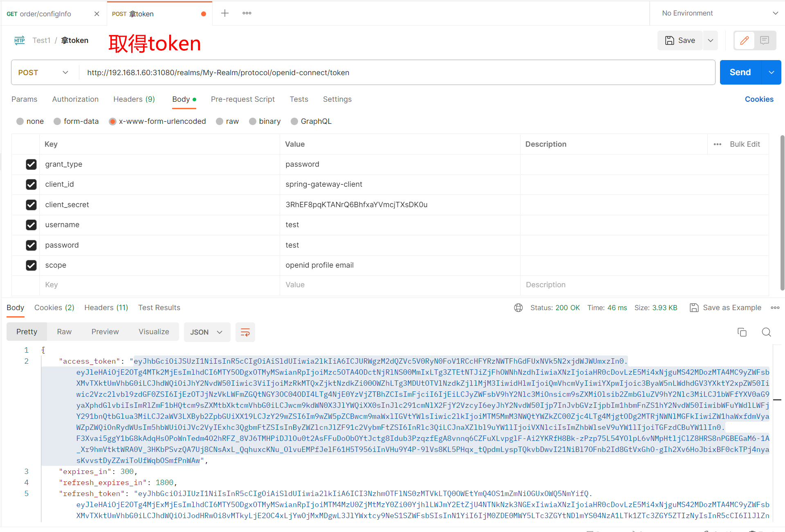The width and height of the screenshot is (785, 532).
Task: Close the order/configInfo tab
Action: click(x=96, y=14)
